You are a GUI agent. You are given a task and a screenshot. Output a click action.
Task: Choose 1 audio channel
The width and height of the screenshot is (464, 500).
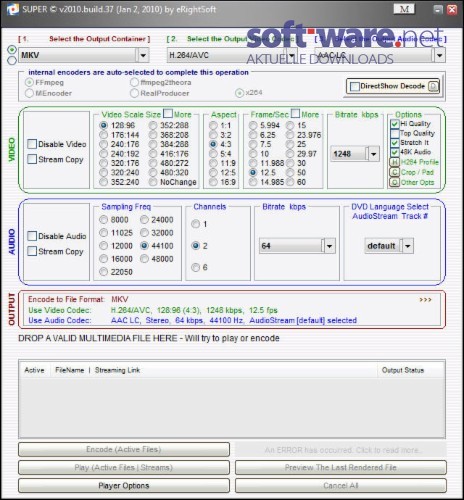click(x=196, y=224)
